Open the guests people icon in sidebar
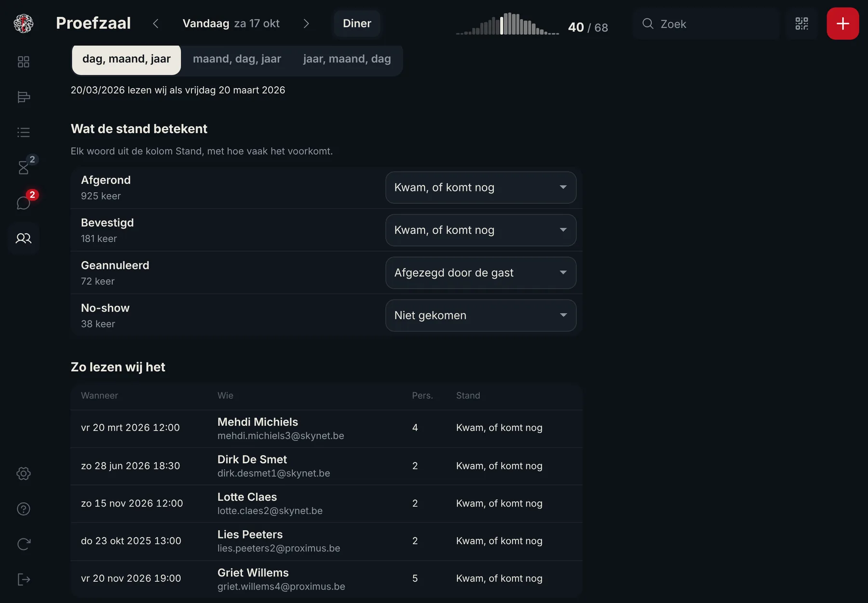Viewport: 868px width, 603px height. point(23,238)
